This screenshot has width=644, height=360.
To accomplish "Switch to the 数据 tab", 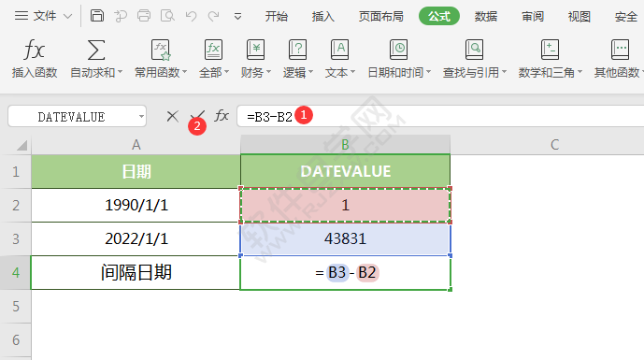I will tap(486, 17).
